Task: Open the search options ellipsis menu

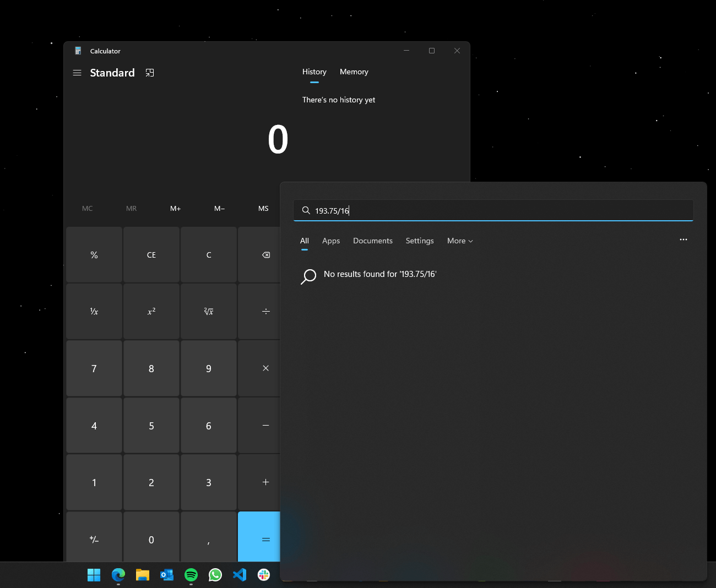Action: 683,240
